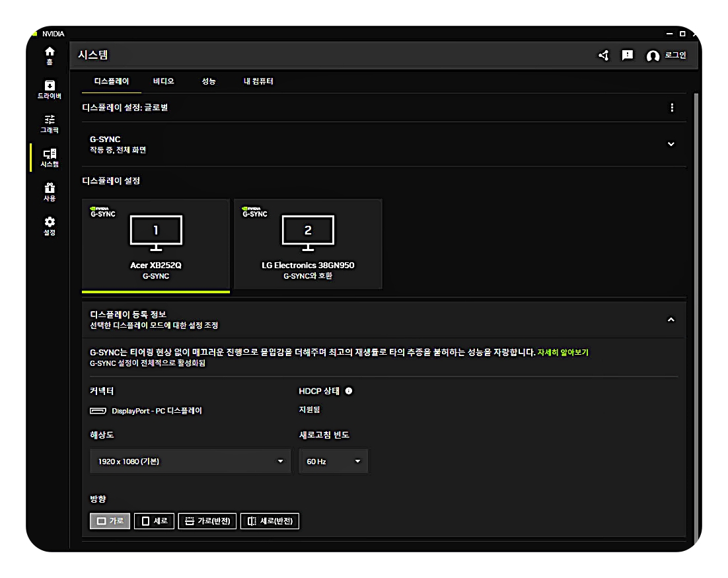Click the DisplayPort - PC 디스플레이 text

coord(157,411)
